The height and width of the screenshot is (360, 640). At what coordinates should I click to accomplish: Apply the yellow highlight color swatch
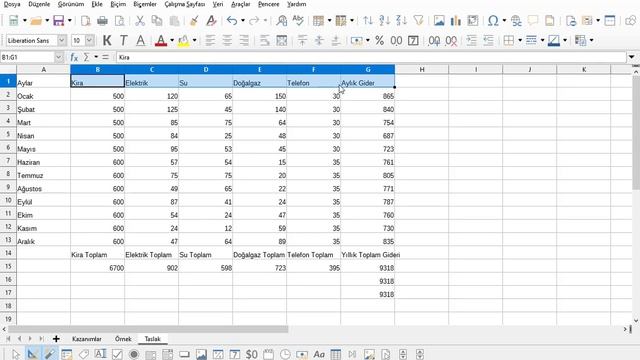pos(184,40)
